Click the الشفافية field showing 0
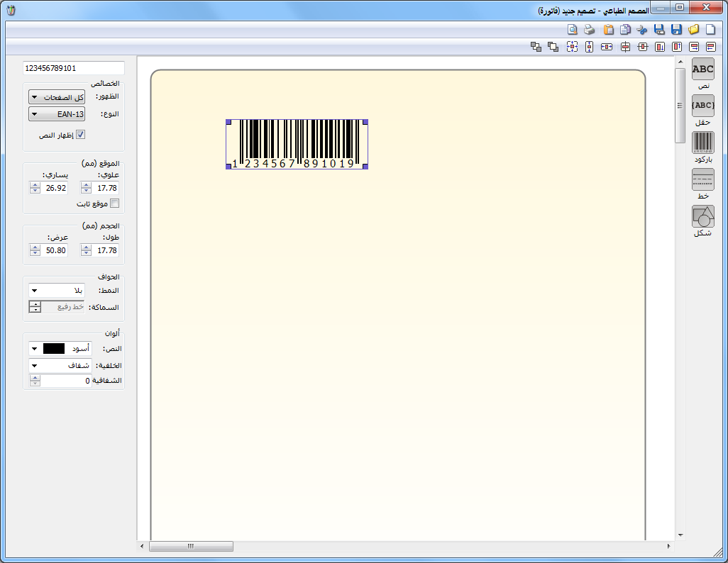Viewport: 728px width, 563px height. 66,381
